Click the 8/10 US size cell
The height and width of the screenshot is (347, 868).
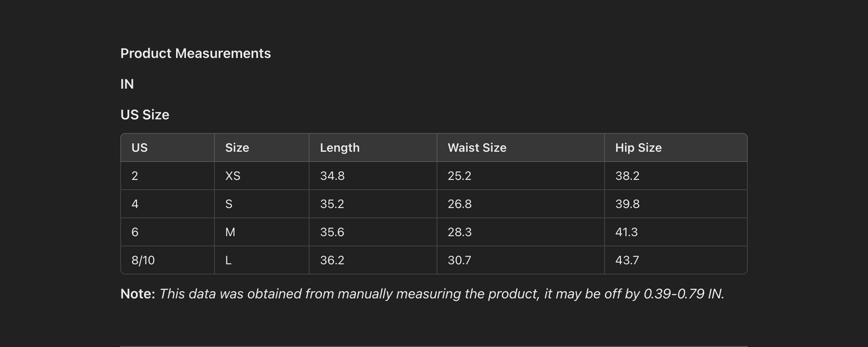tap(143, 261)
